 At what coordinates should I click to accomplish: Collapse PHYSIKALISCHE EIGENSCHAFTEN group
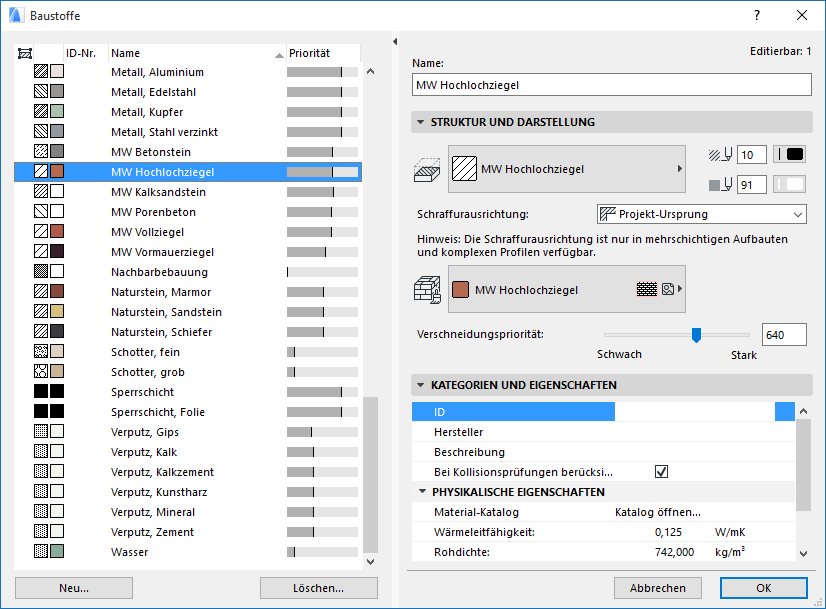tap(422, 492)
